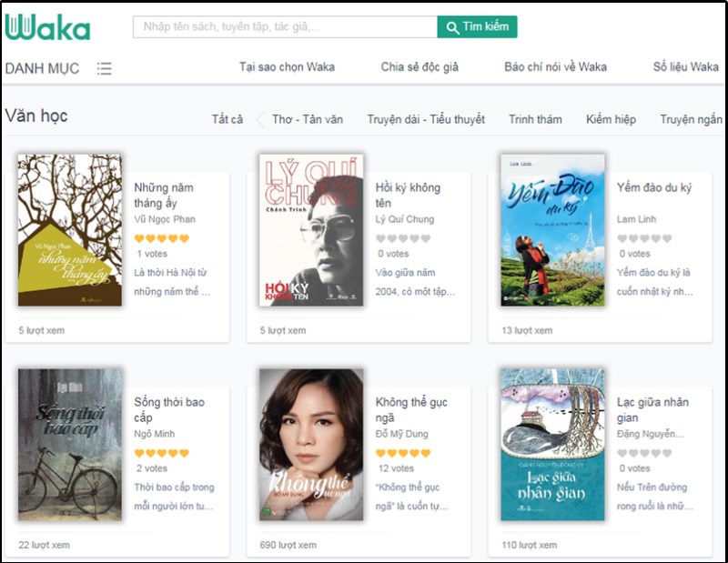Click author name Đỗ Mỹ Dung
The width and height of the screenshot is (728, 563).
click(x=402, y=434)
